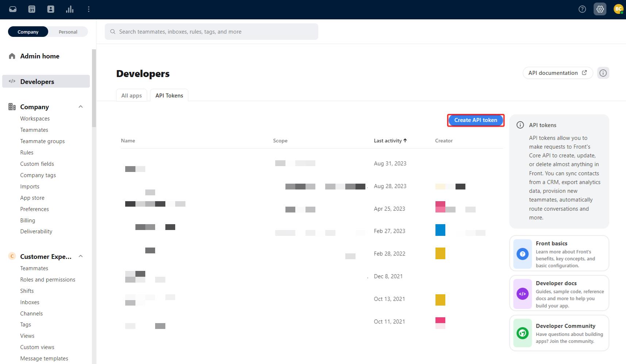
Task: Select the API Tokens tab
Action: point(169,95)
